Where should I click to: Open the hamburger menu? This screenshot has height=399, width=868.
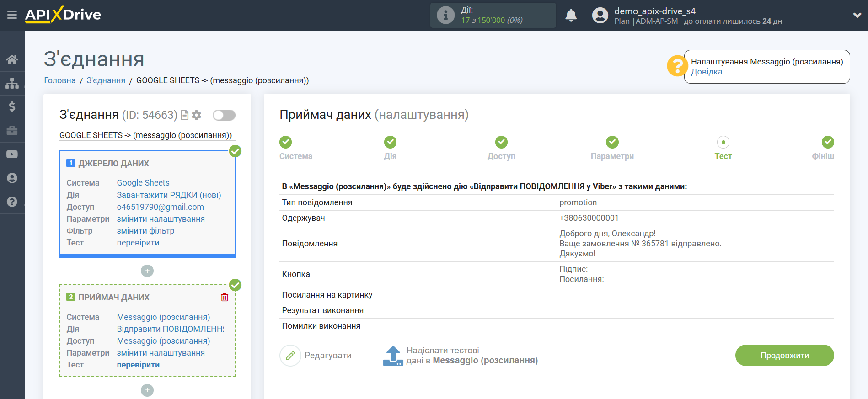click(x=12, y=15)
